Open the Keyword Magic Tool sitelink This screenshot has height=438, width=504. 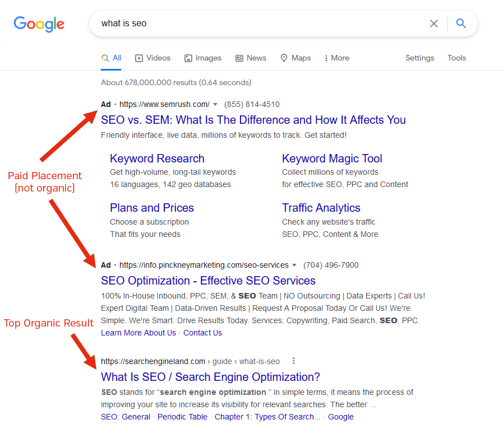(x=332, y=159)
